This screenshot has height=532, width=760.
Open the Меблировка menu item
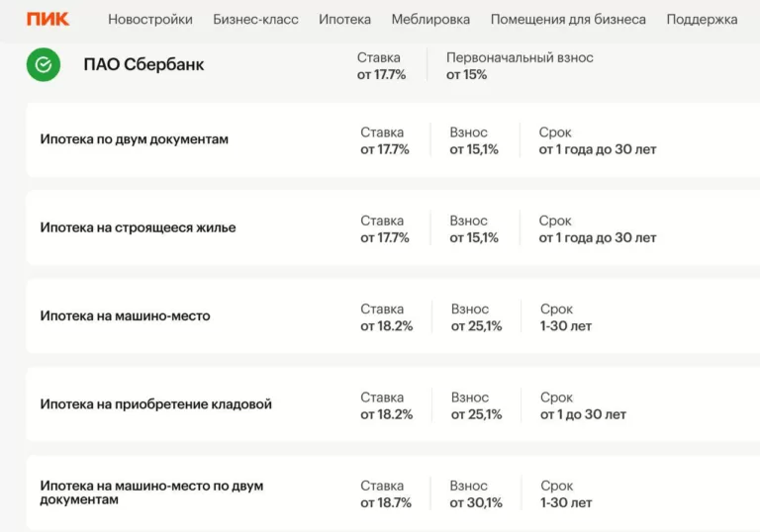coord(430,20)
